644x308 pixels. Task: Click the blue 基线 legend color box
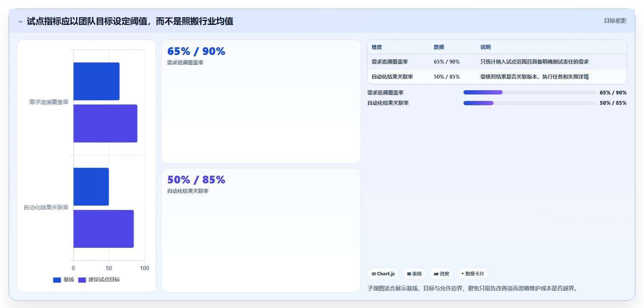[x=57, y=280]
